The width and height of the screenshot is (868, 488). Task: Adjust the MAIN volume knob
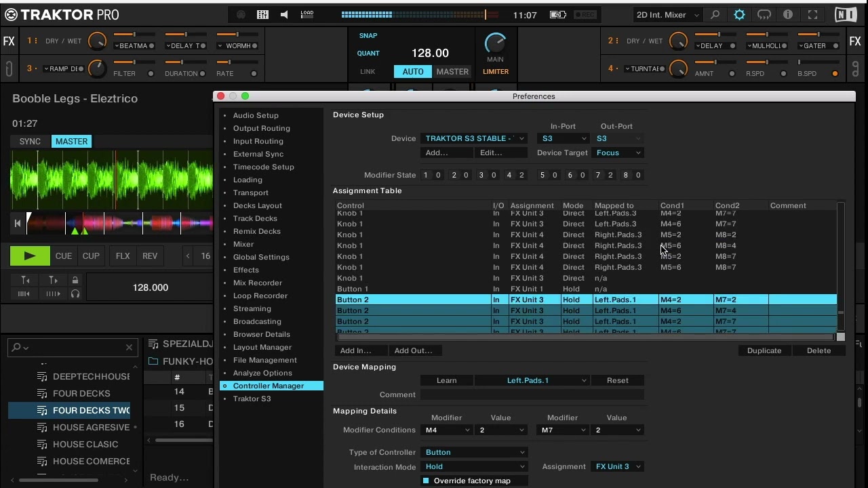click(496, 43)
